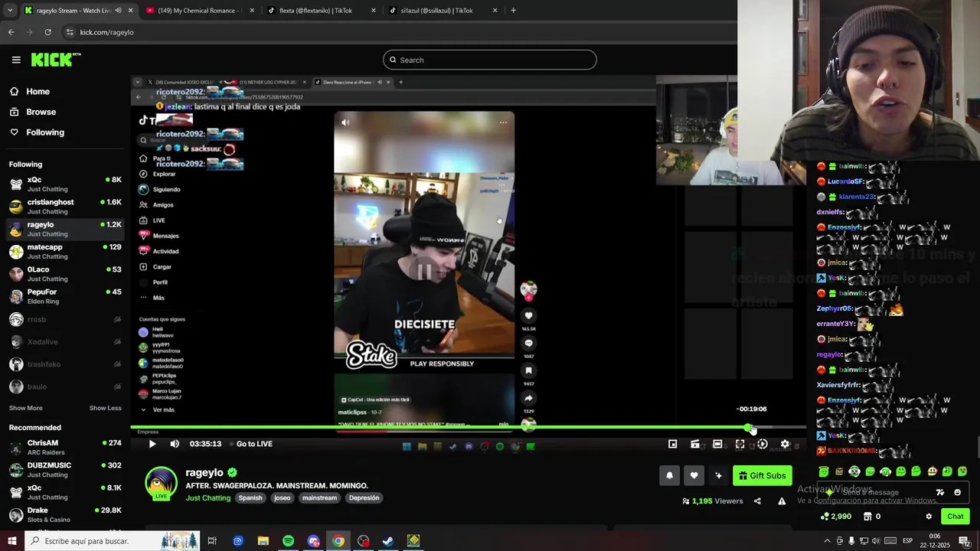Seek on the stream progress bar

click(x=468, y=427)
